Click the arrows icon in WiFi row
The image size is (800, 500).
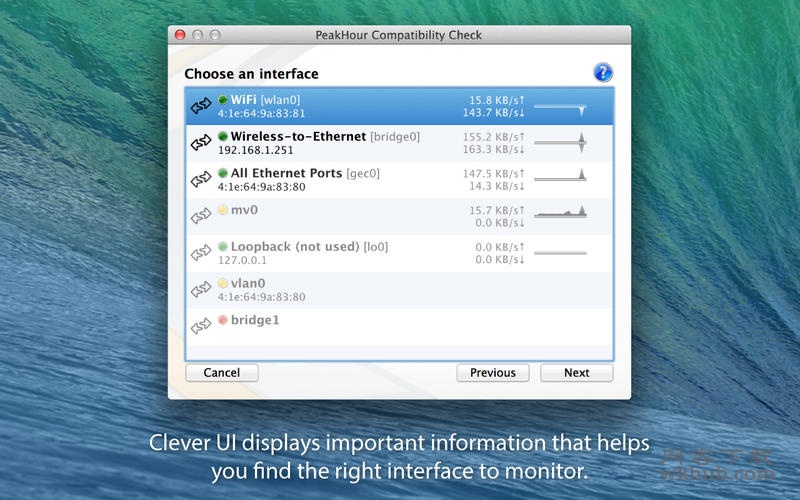coord(201,106)
